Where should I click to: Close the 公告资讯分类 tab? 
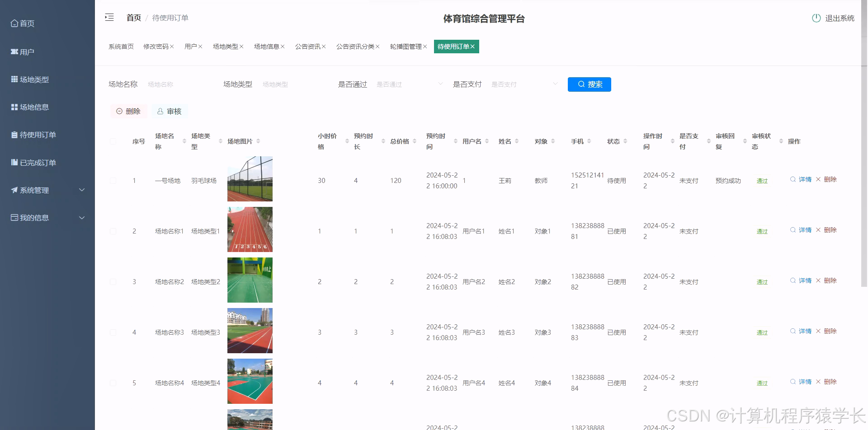coord(377,47)
